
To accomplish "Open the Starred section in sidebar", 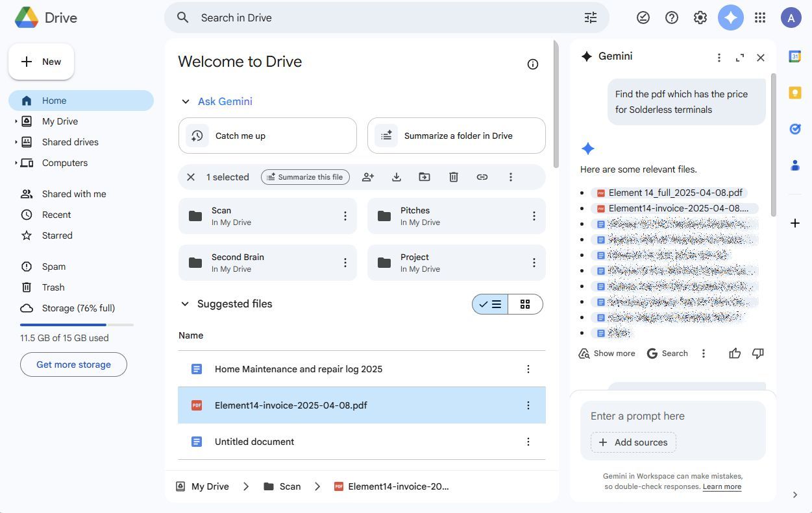I will 57,235.
